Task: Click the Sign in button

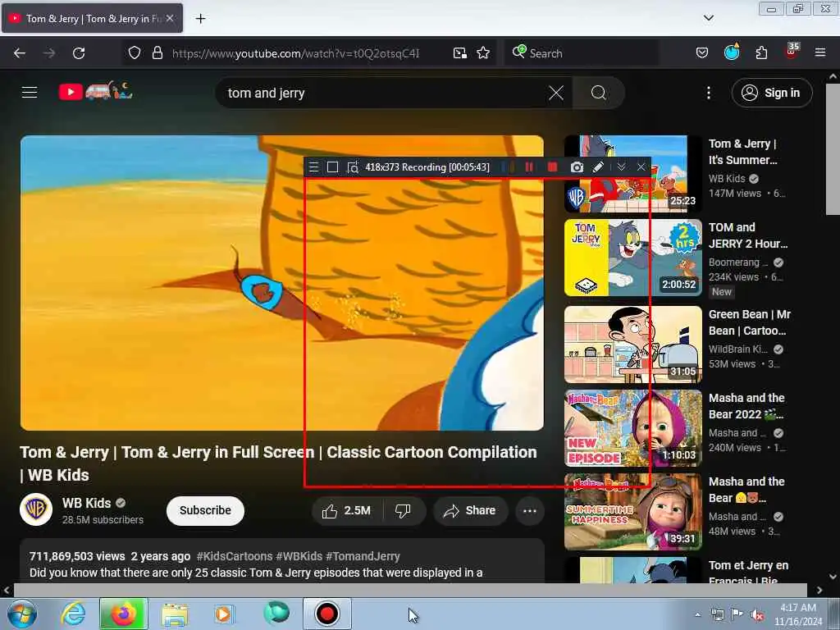Action: click(x=771, y=93)
